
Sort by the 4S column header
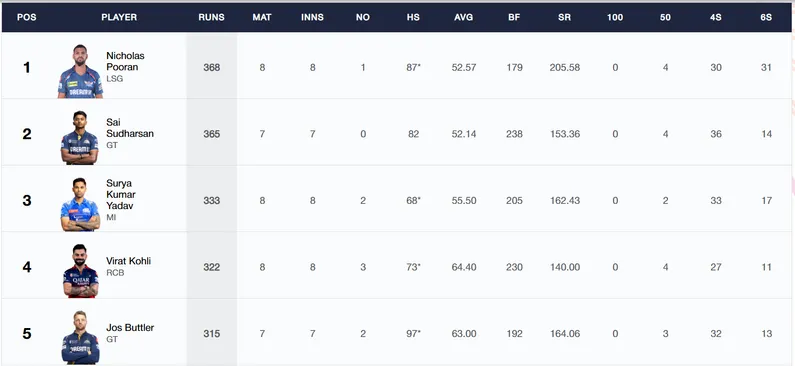(x=715, y=17)
